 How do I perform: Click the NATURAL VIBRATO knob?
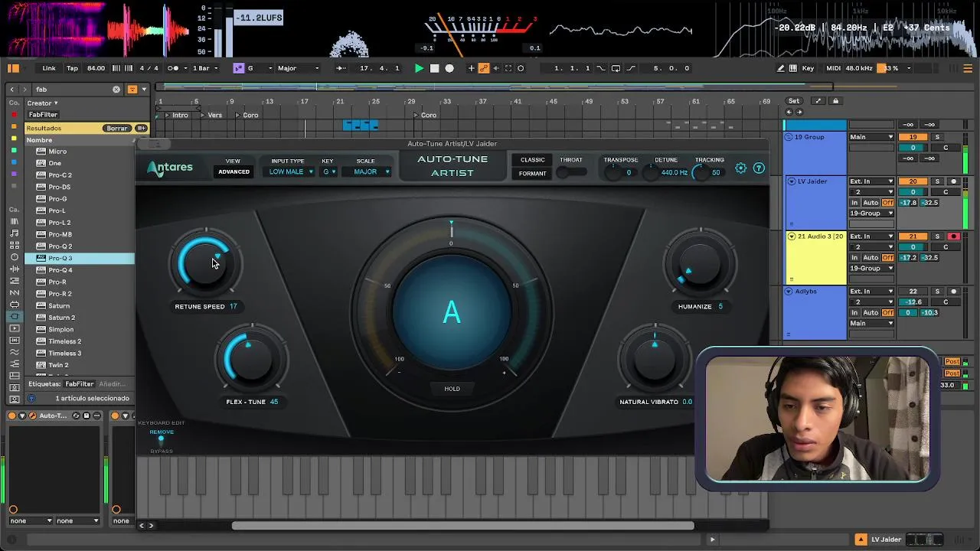[x=654, y=359]
